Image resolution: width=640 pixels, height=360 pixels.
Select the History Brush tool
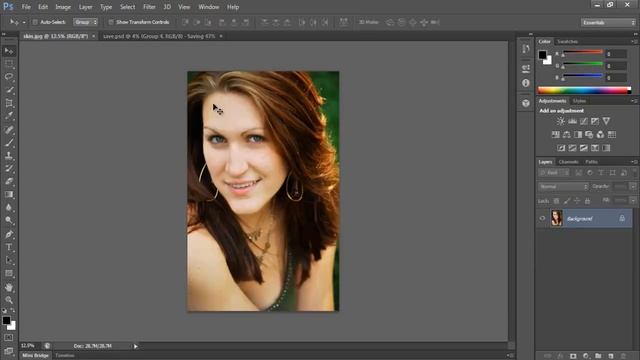pos(9,169)
